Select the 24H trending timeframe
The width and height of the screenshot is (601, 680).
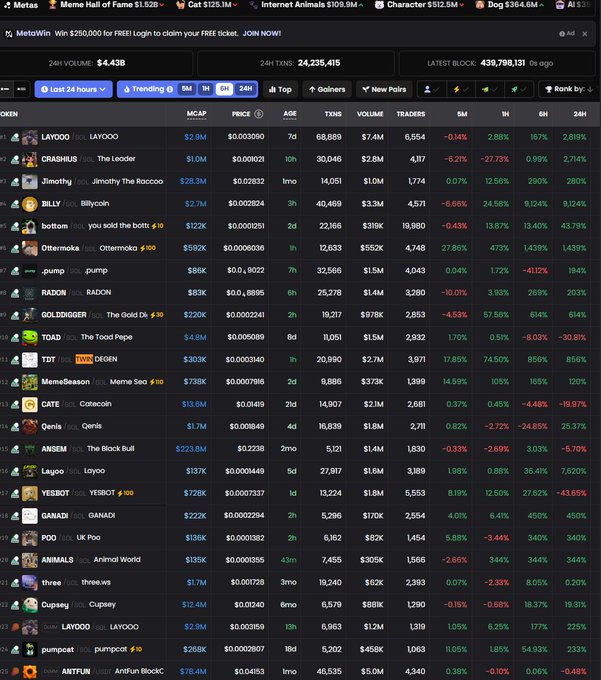tap(245, 89)
